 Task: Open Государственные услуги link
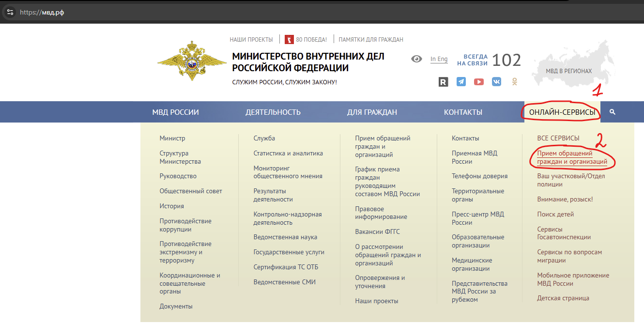tap(289, 252)
